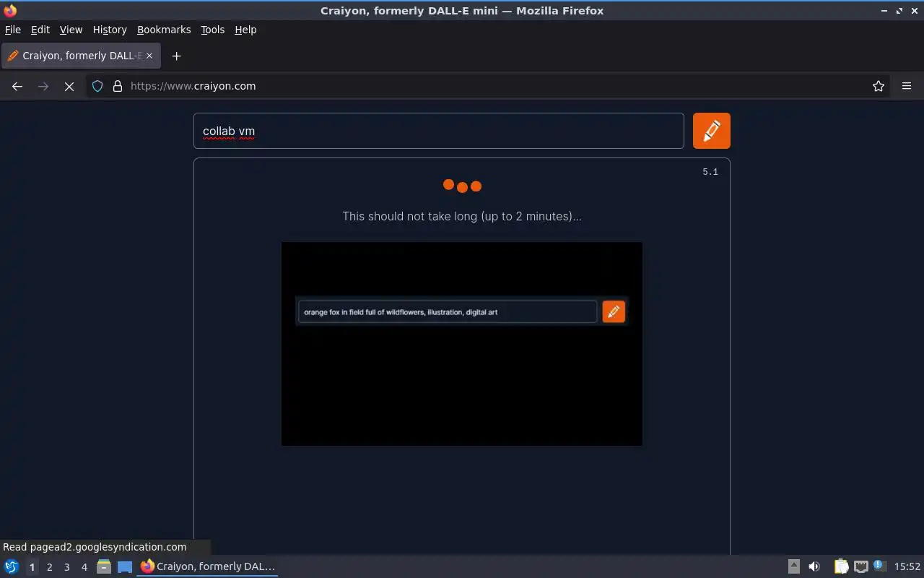Open the Bookmarks menu

164,30
